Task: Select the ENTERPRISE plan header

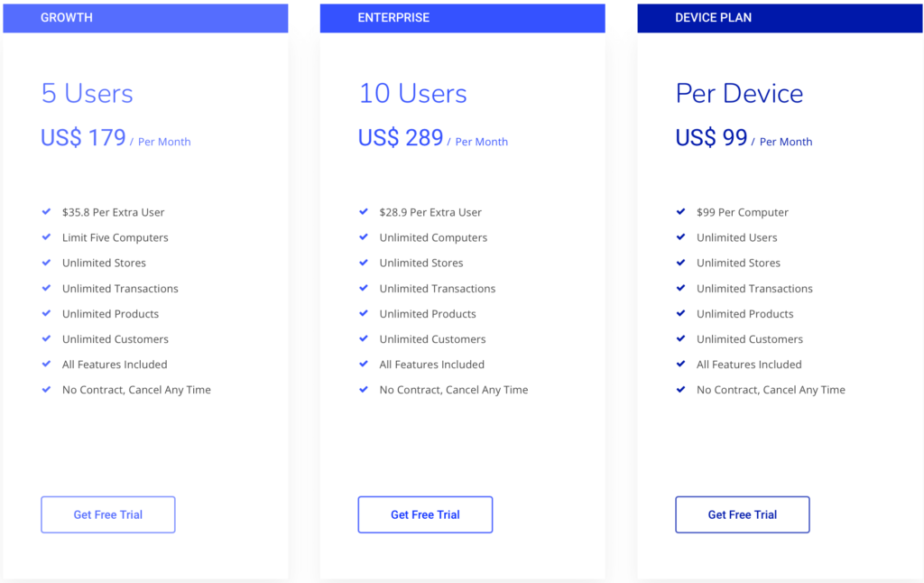Action: 463,18
